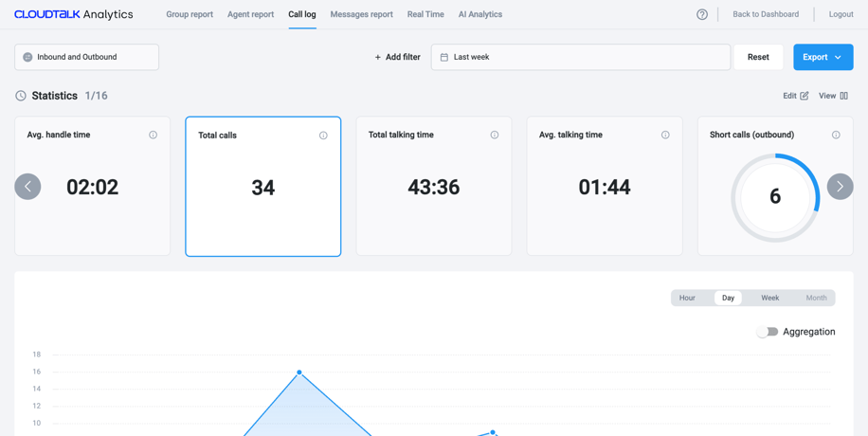Image resolution: width=868 pixels, height=436 pixels.
Task: Select the Total talking time card
Action: coord(434,186)
